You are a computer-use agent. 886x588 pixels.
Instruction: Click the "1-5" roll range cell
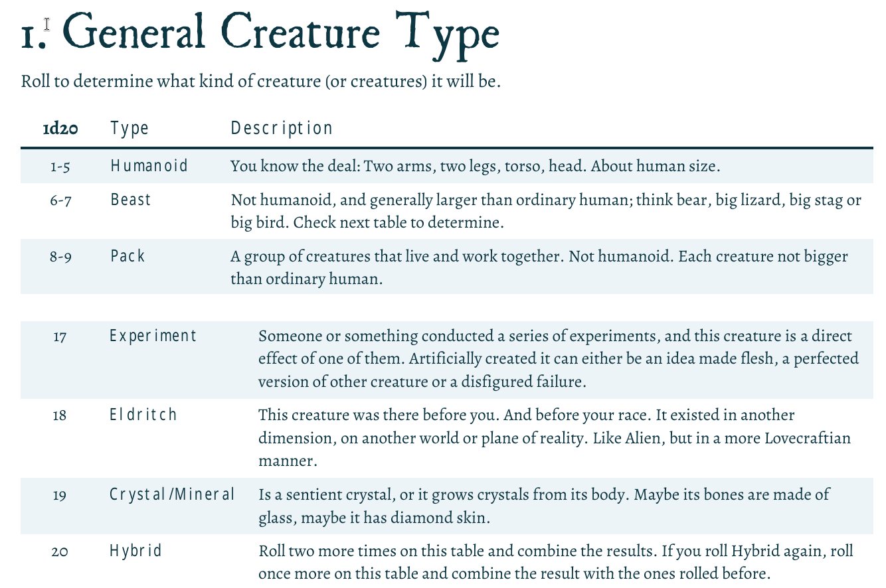[x=60, y=166]
